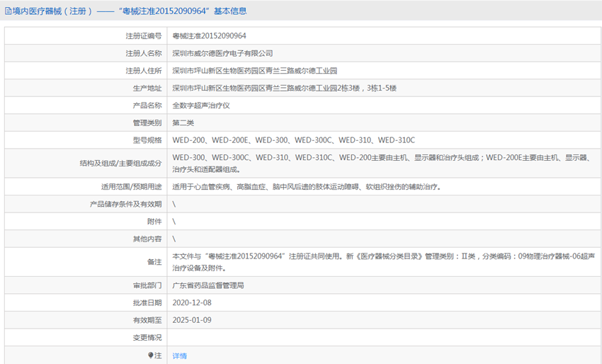This screenshot has height=364, width=602.
Task: Click the page title 境内医疗器械（注册）基本信息
Action: coord(130,11)
